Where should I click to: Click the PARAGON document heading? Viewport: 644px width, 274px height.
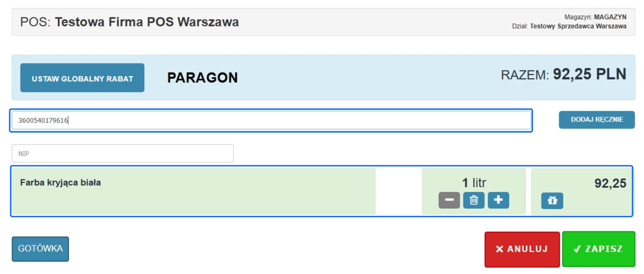coord(202,78)
